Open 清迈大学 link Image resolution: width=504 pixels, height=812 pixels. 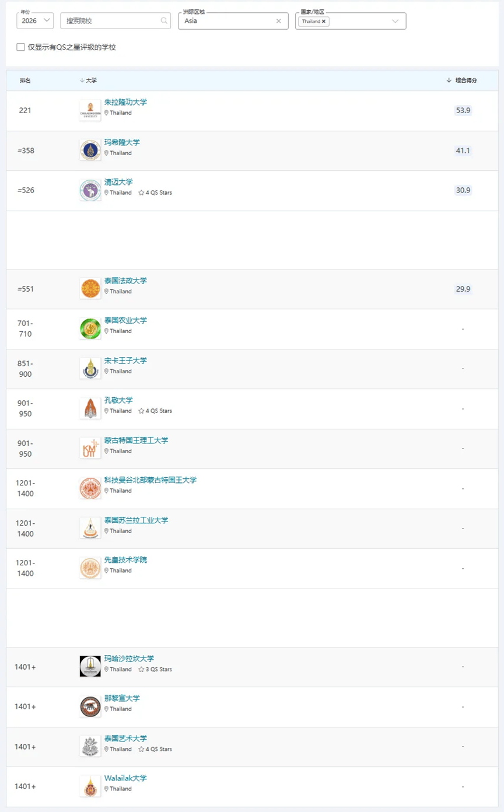click(x=118, y=182)
